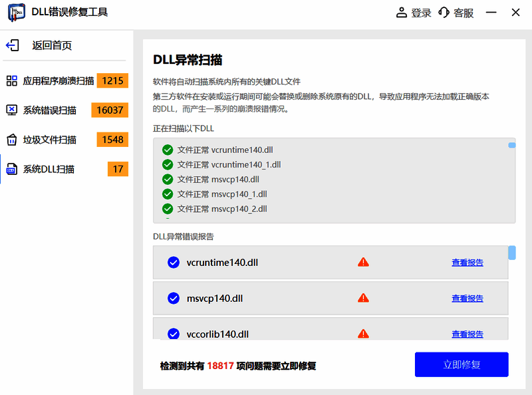Click the headset icon for customer service
The width and height of the screenshot is (532, 395).
[x=444, y=12]
